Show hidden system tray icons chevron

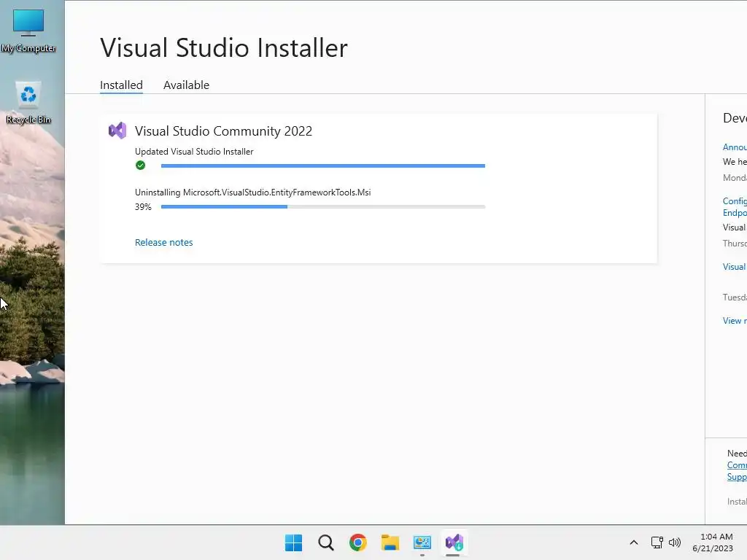[634, 542]
